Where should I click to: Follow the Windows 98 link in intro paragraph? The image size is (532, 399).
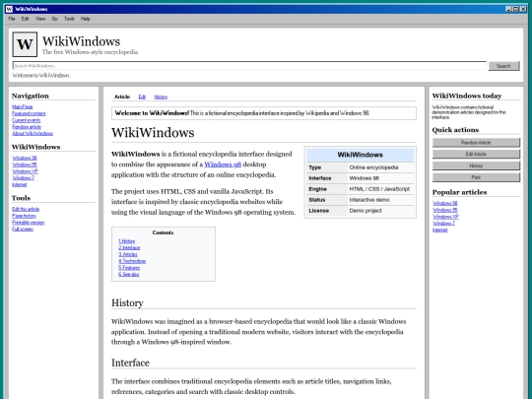[x=223, y=165]
